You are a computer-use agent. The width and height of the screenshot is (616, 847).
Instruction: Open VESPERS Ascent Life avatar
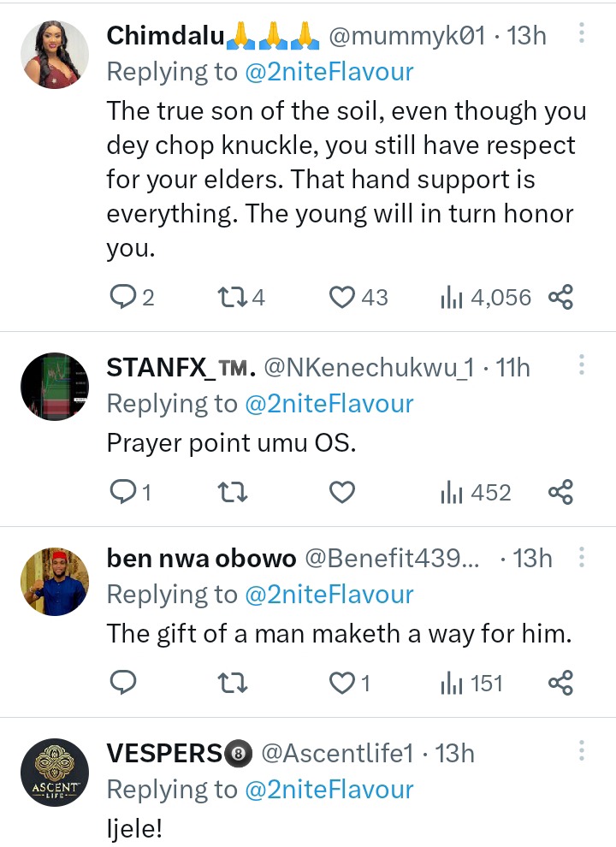click(x=55, y=773)
